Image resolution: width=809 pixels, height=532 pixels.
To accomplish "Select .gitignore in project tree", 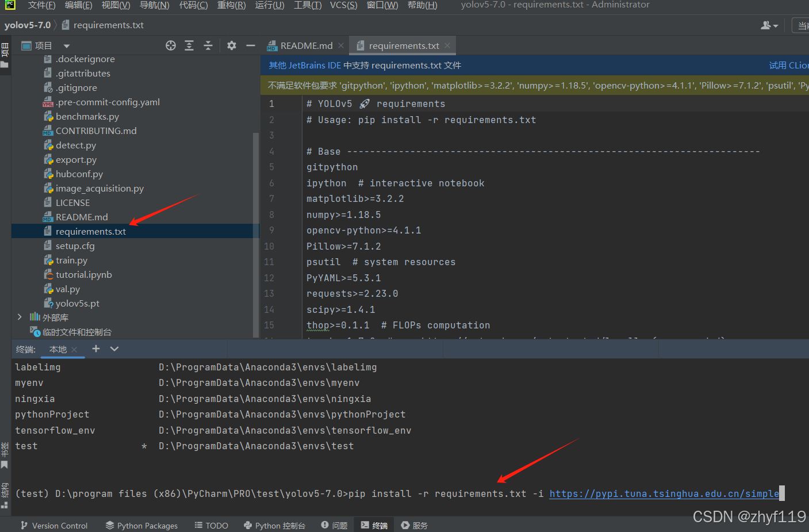I will tap(76, 87).
